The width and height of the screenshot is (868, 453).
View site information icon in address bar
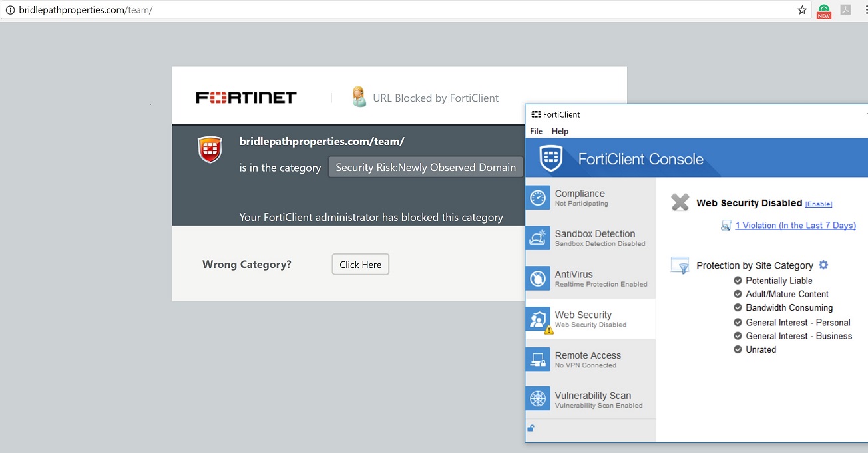[9, 10]
